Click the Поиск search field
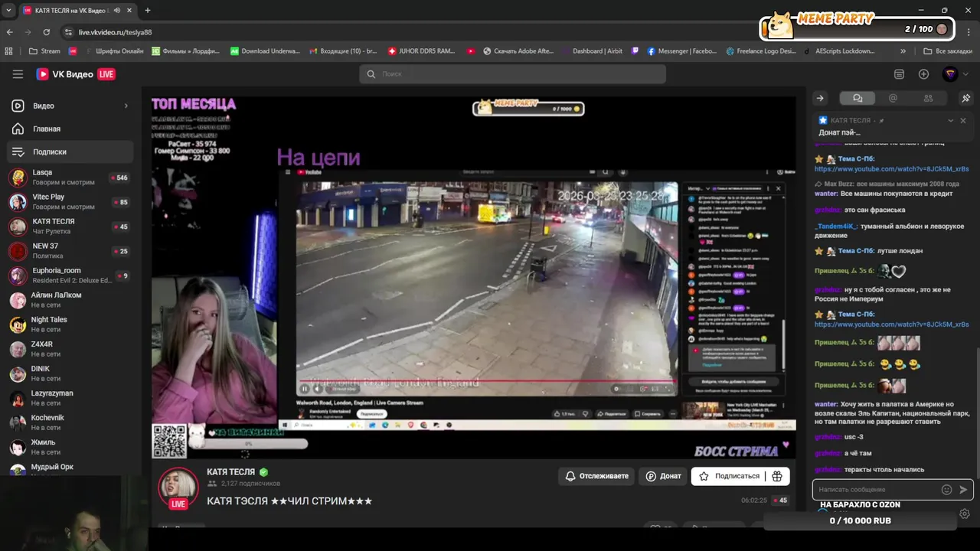Screen dimensions: 980x551 click(512, 74)
